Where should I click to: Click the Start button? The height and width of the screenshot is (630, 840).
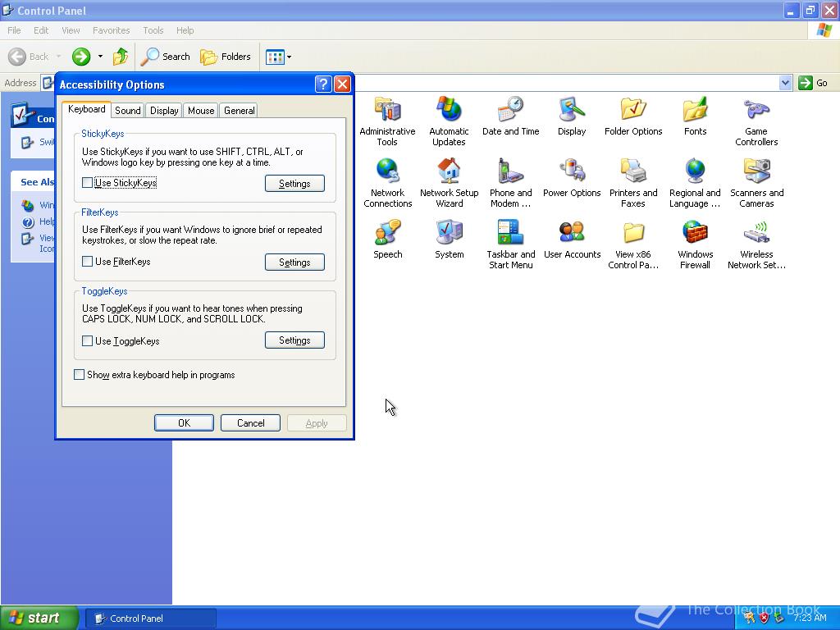pyautogui.click(x=39, y=618)
